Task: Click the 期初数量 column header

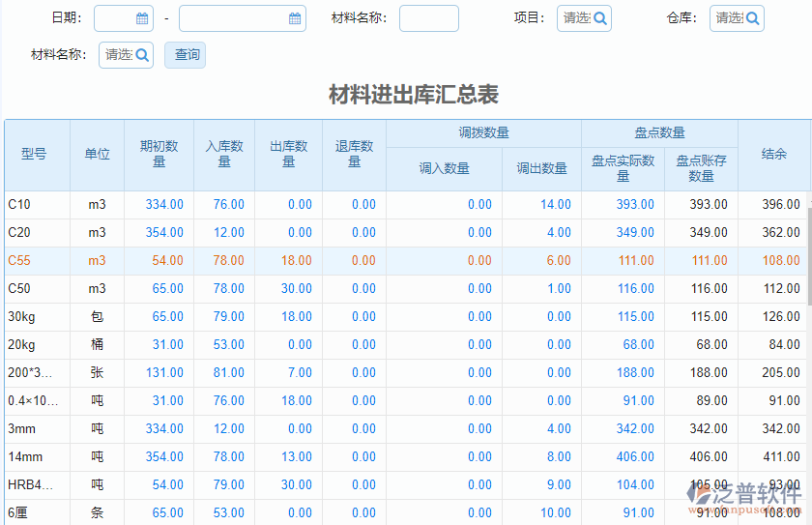Action: pos(159,155)
